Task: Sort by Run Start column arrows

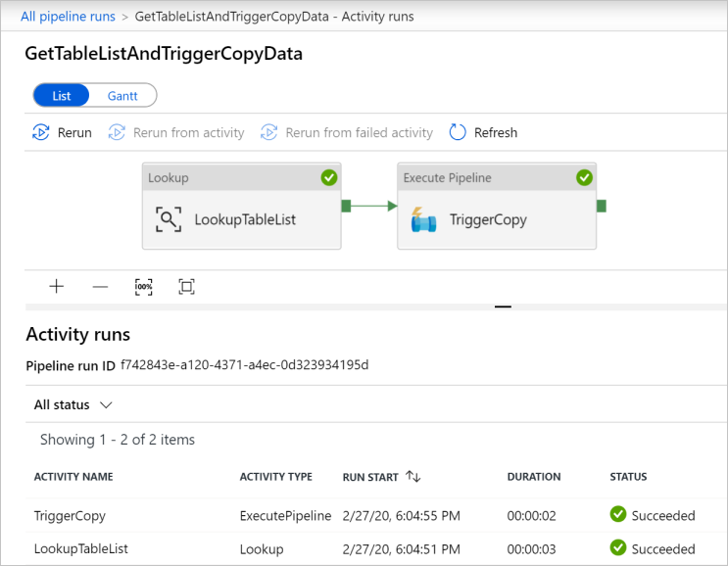Action: pos(413,477)
